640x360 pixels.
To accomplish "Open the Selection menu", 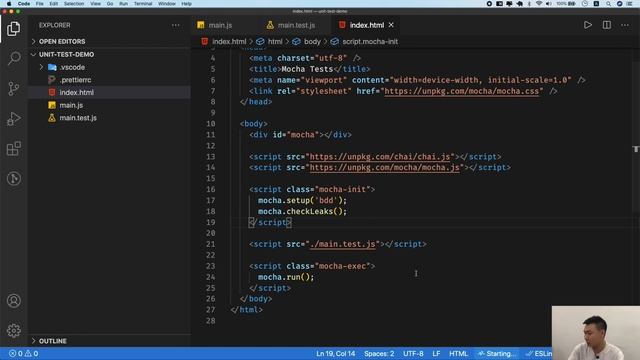I will coord(74,4).
